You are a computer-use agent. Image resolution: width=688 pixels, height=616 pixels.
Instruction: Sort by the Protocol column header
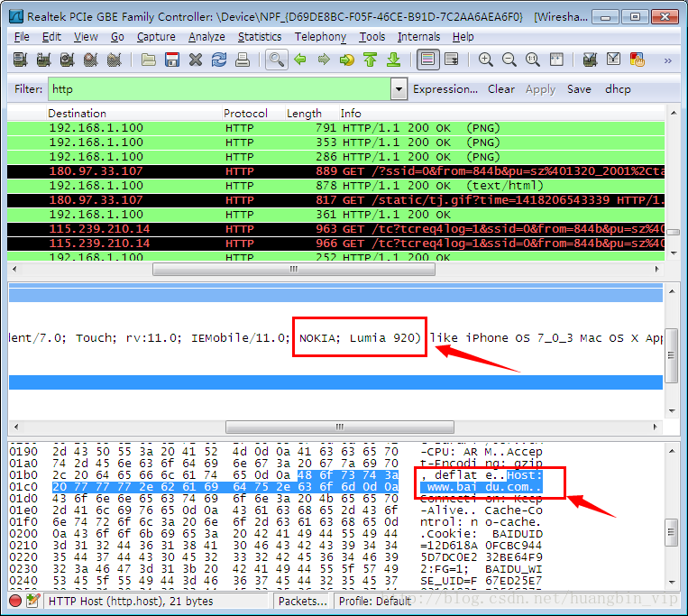tap(253, 114)
